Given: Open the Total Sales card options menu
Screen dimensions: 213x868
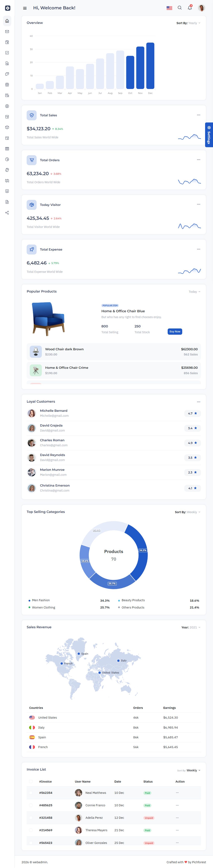Looking at the screenshot, I should tap(198, 115).
